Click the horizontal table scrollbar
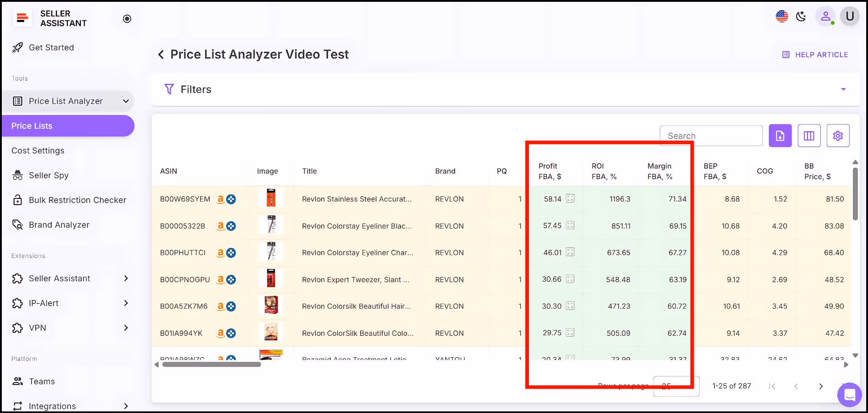868x413 pixels. click(x=211, y=365)
